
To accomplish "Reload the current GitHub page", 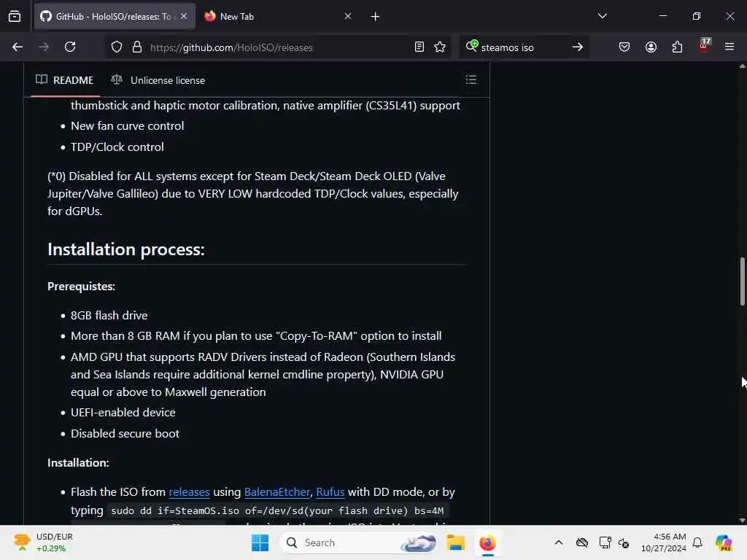I will pyautogui.click(x=70, y=47).
